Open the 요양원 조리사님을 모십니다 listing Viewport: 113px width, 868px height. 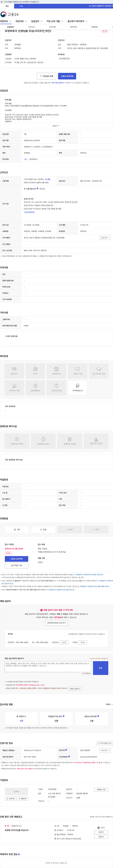tap(16, 830)
